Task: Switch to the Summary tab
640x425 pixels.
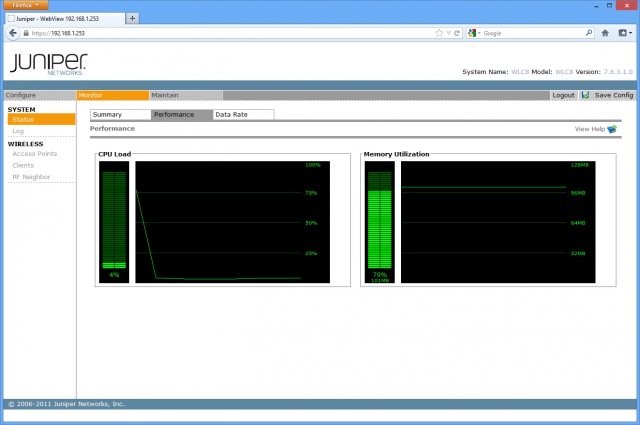Action: pyautogui.click(x=121, y=115)
